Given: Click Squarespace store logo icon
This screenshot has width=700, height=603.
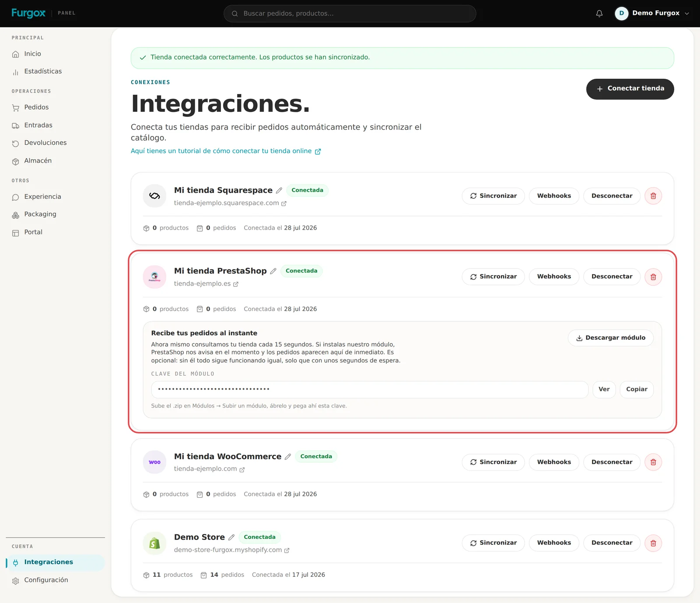Looking at the screenshot, I should click(x=154, y=196).
